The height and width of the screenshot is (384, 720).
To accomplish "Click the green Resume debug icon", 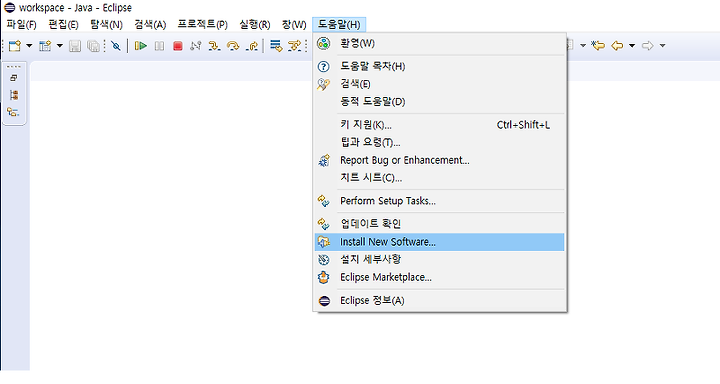I will [141, 45].
